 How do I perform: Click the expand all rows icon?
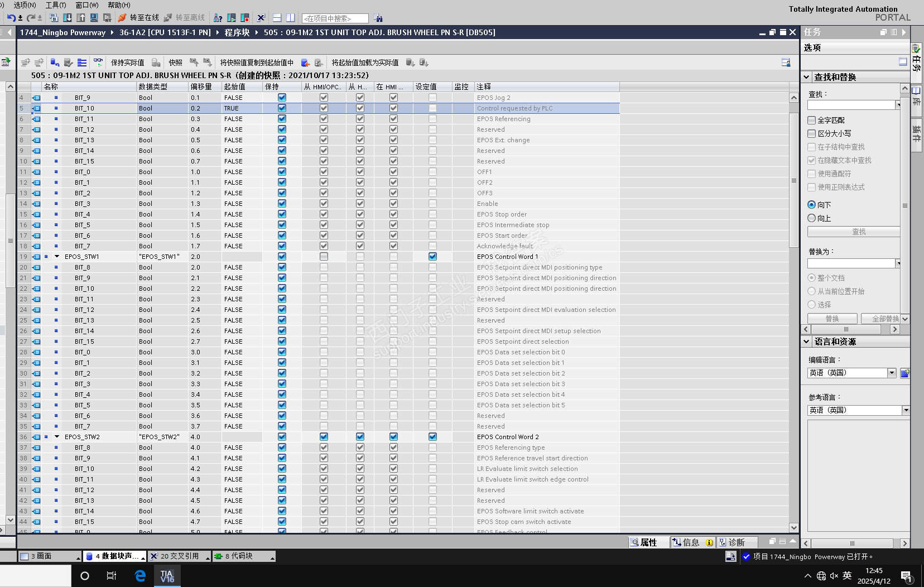click(82, 62)
